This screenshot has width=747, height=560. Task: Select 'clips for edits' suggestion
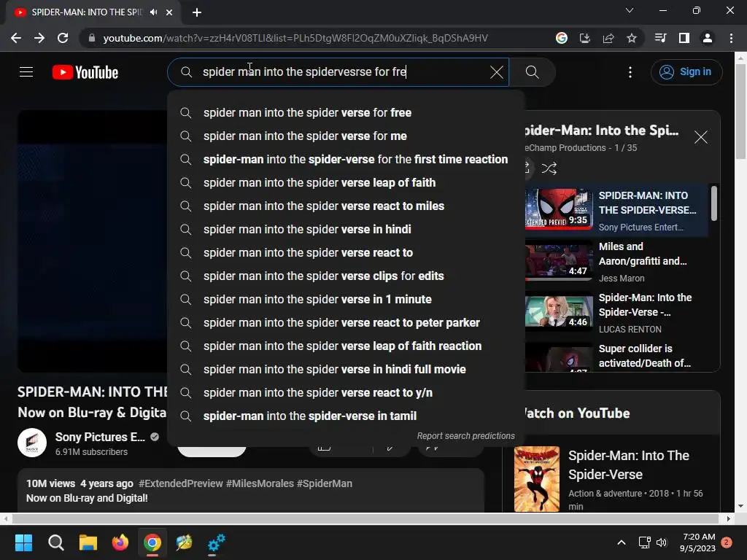[x=346, y=276]
